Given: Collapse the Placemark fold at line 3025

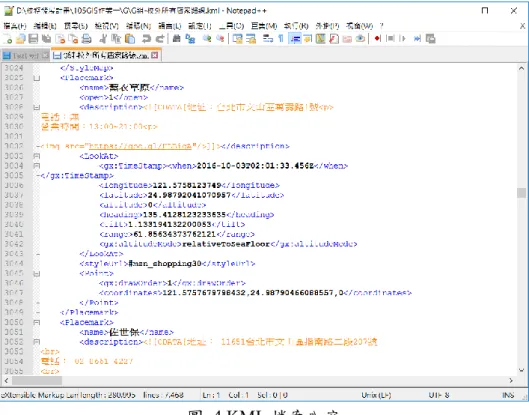Looking at the screenshot, I should point(37,78).
